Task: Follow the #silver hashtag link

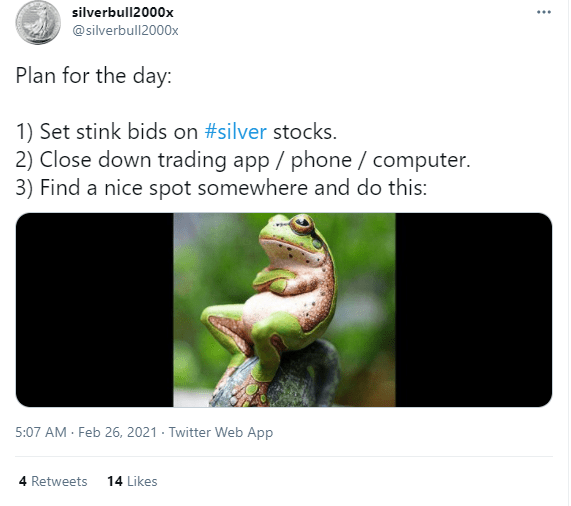Action: (236, 131)
